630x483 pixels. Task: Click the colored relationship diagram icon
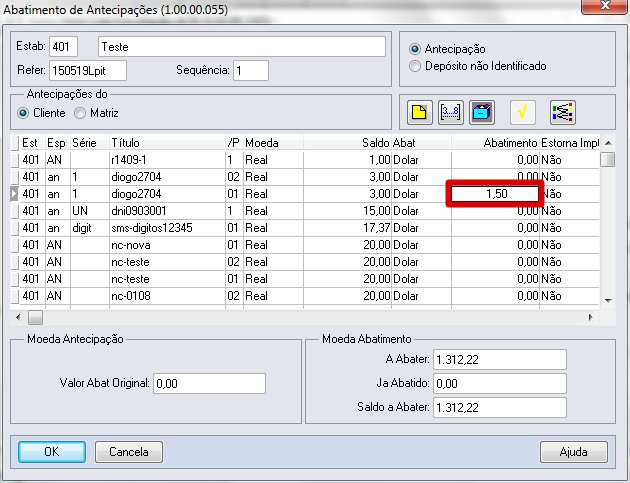[563, 112]
